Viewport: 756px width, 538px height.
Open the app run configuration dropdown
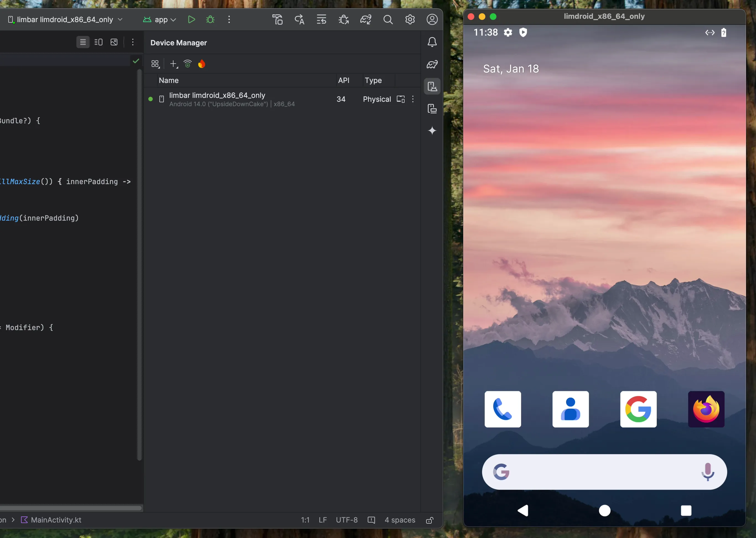point(159,19)
